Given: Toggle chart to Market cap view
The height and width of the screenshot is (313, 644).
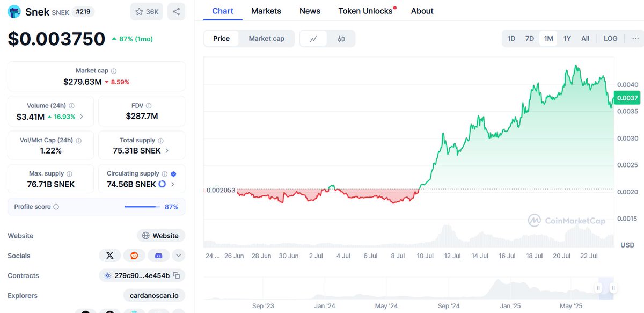Looking at the screenshot, I should 267,39.
